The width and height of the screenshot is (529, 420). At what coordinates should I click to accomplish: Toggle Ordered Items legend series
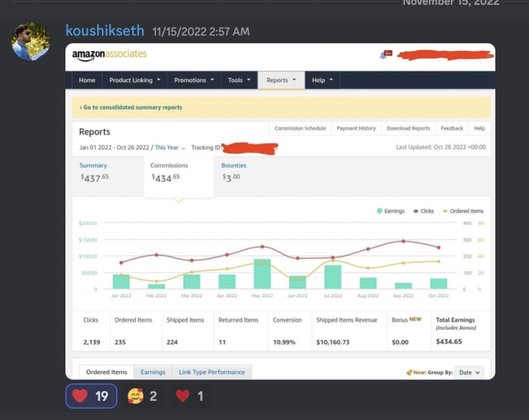click(x=462, y=211)
